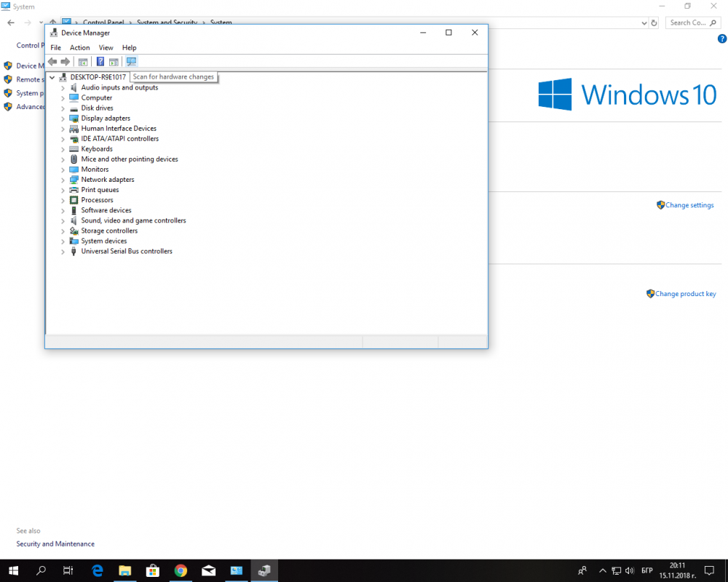Open the Windows Start menu

[13, 570]
